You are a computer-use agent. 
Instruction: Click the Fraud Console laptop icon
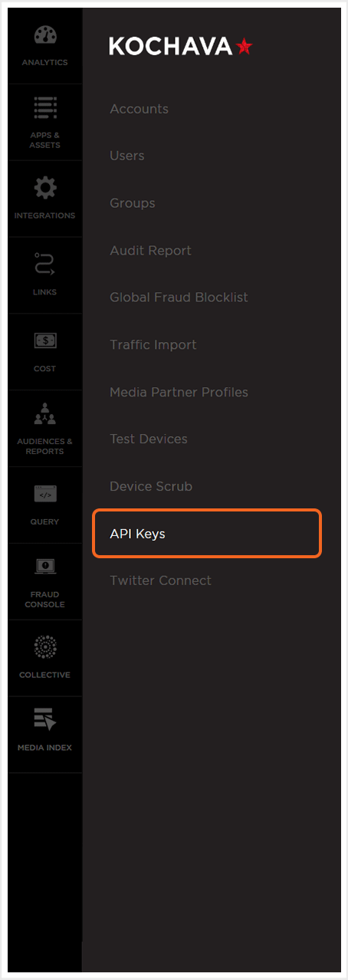click(x=45, y=567)
